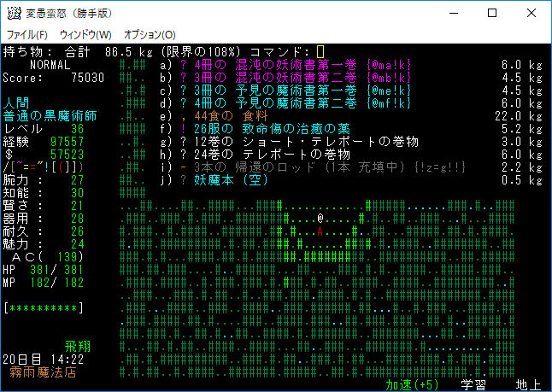Click the player @ symbol on map
The width and height of the screenshot is (552, 392).
point(319,218)
